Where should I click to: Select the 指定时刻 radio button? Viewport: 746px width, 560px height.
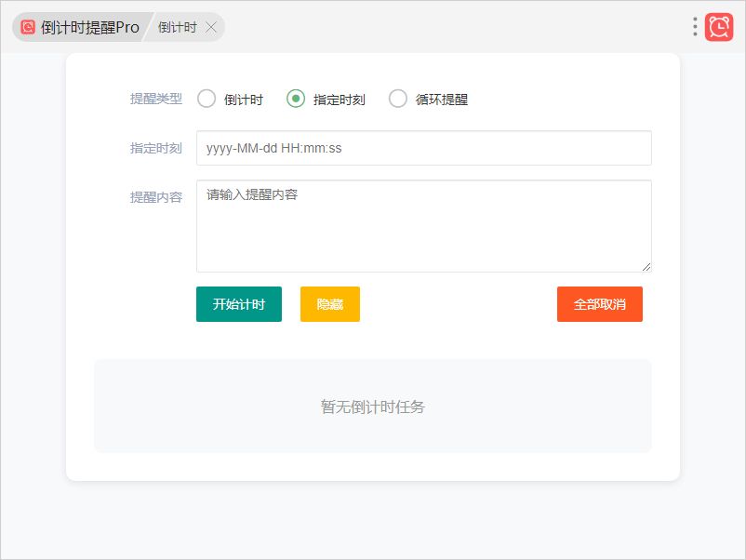(296, 99)
